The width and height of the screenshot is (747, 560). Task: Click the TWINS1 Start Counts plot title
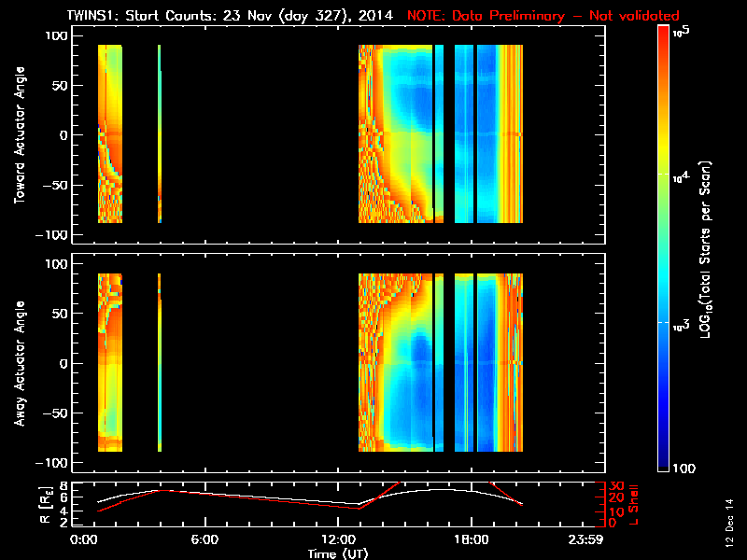tap(230, 16)
